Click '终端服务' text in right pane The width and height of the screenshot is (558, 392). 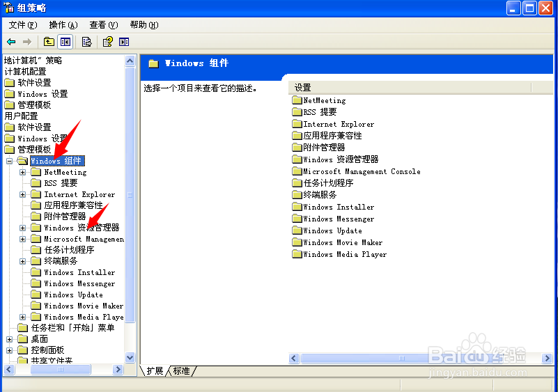[320, 195]
